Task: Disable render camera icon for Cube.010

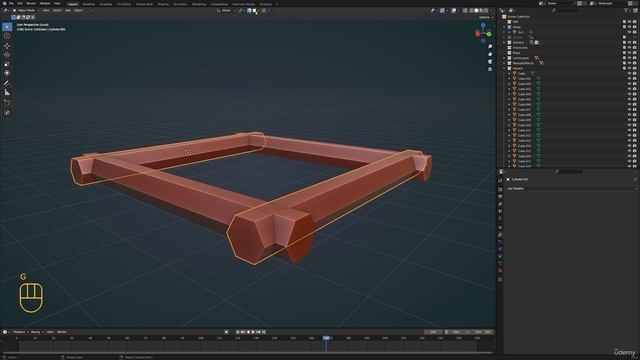Action: 635,125
